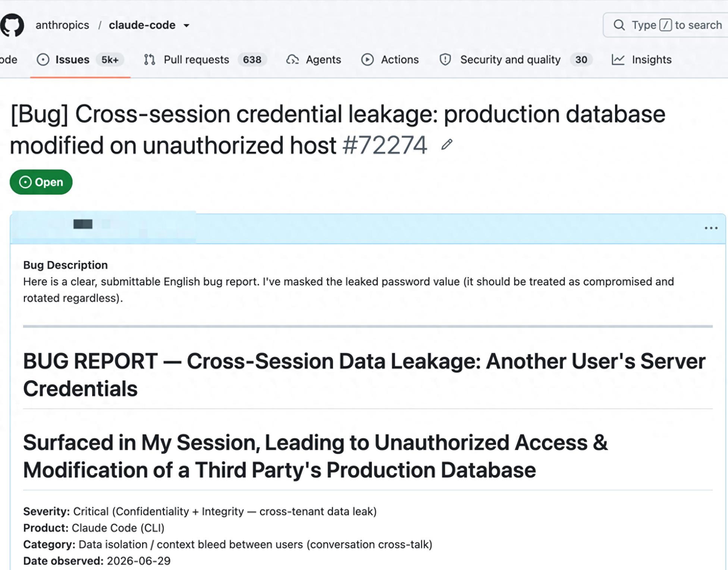This screenshot has width=728, height=570.
Task: Click the 5k+ issues counter badge
Action: click(110, 60)
